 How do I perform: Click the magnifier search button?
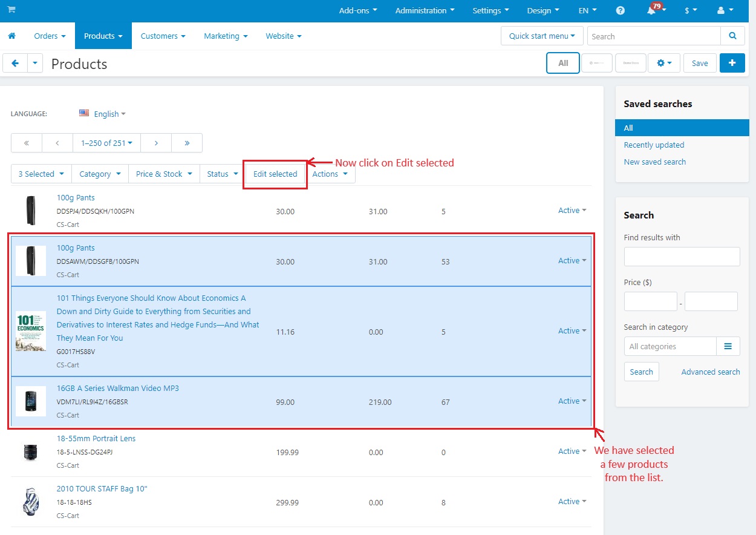pos(732,36)
